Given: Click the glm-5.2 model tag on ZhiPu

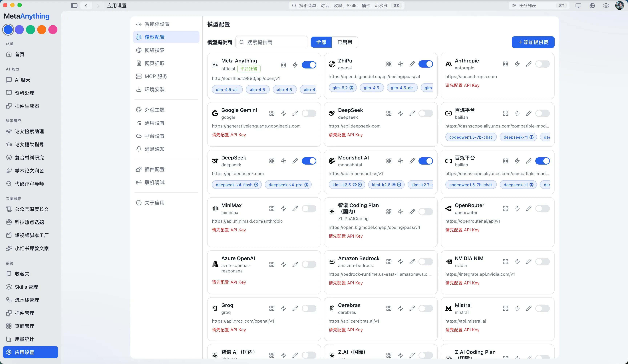Looking at the screenshot, I should coord(343,88).
